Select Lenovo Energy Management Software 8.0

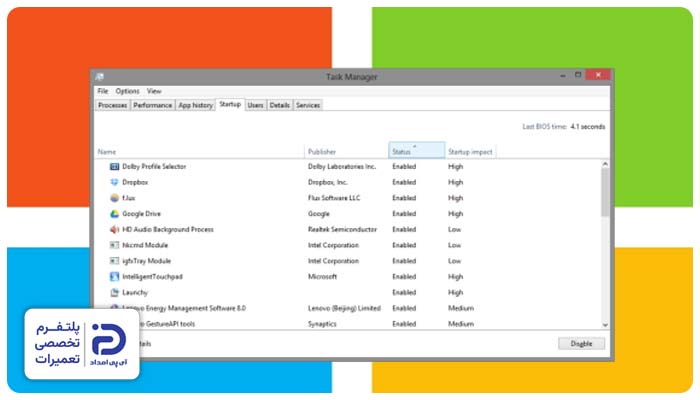(x=184, y=308)
